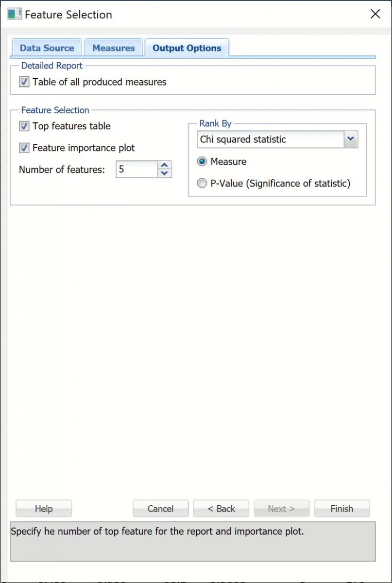The image size is (392, 583).
Task: Toggle the Top features table checkbox
Action: click(x=24, y=126)
